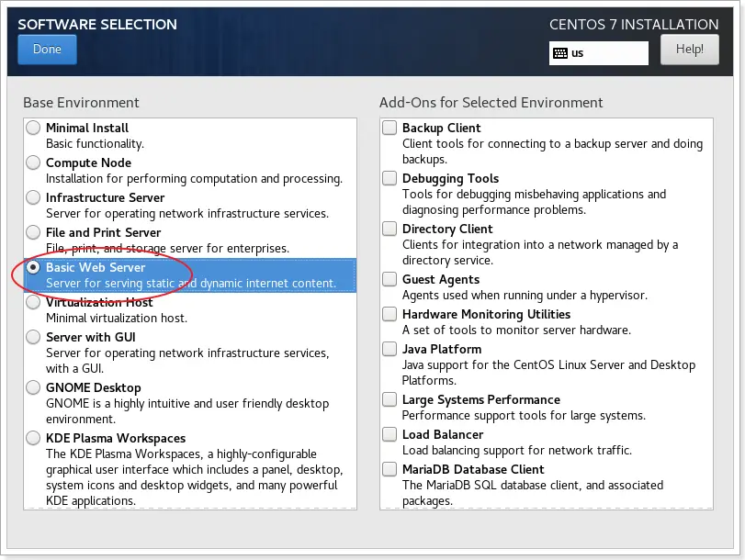The width and height of the screenshot is (745, 560).
Task: Select the Minimal Install radio button
Action: 34,129
